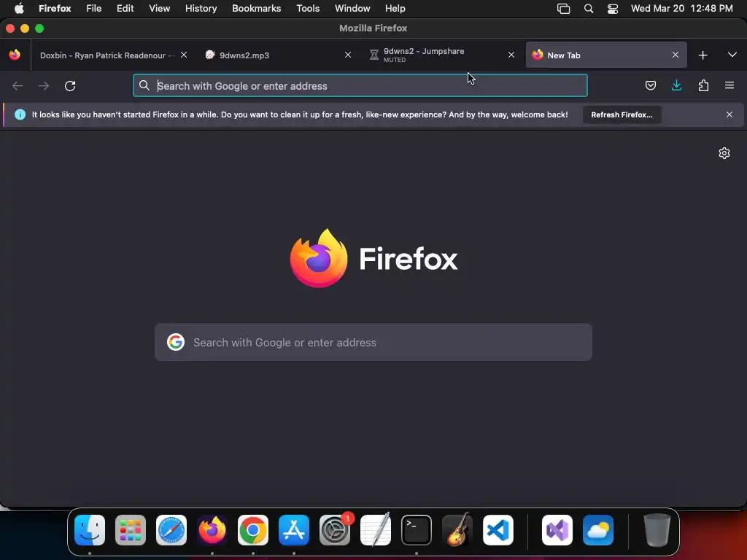Open Spotlight search in menu bar
The image size is (747, 560).
click(589, 9)
